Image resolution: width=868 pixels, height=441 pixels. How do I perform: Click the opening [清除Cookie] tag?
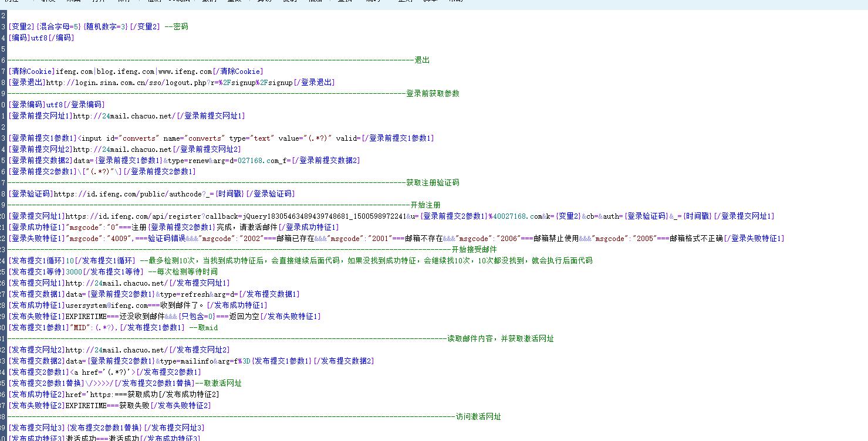(x=32, y=72)
